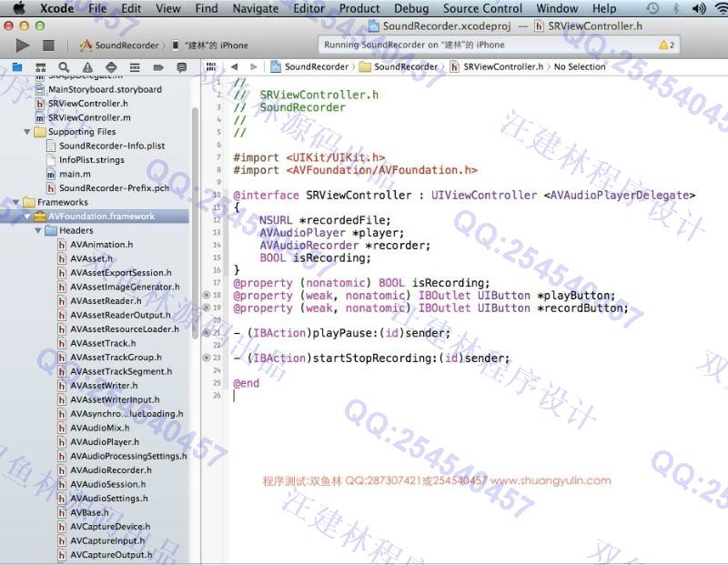The image size is (728, 565).
Task: Click the SRViewController.h breadcrumb
Action: [x=496, y=66]
